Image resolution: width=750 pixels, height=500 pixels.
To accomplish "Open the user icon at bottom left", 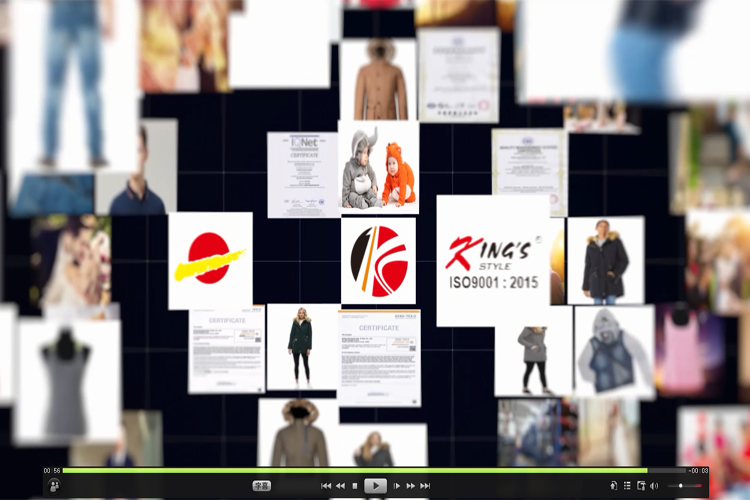I will click(54, 485).
